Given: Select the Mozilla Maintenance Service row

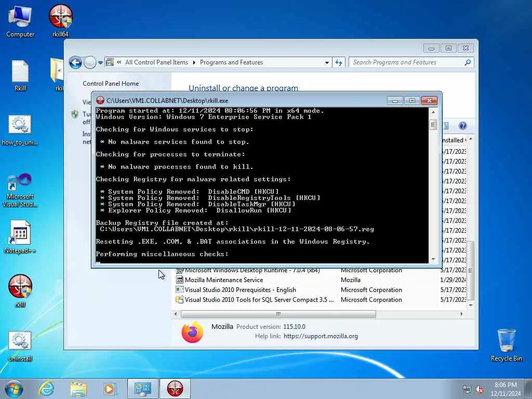Looking at the screenshot, I should (321, 280).
